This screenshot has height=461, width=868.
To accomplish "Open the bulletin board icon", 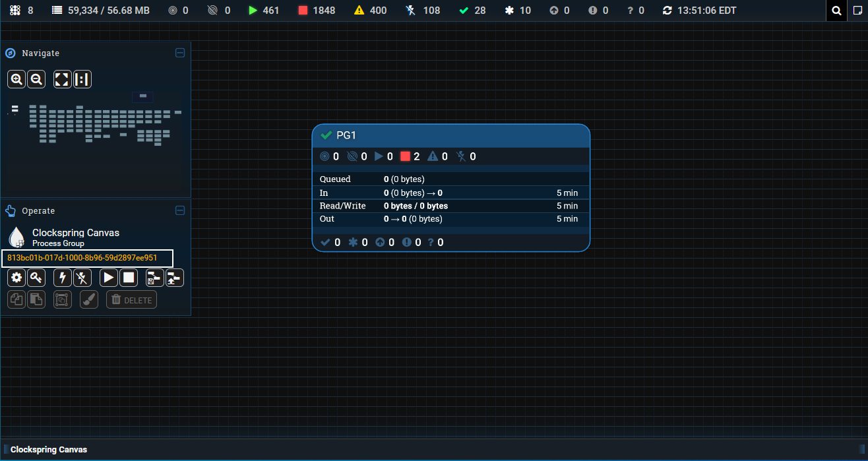I will coord(857,11).
